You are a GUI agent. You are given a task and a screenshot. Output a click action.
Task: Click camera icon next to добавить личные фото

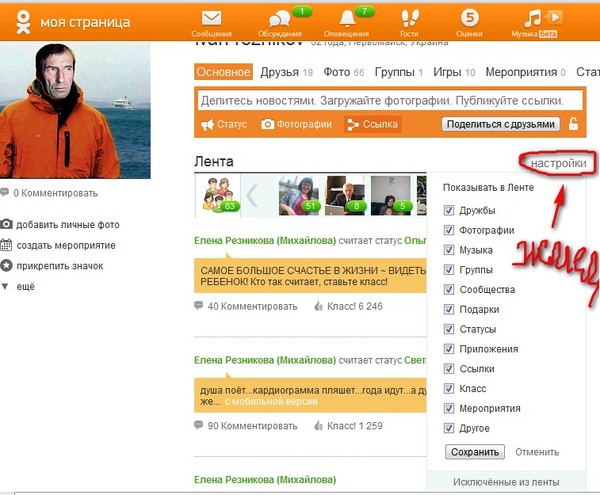[6, 224]
